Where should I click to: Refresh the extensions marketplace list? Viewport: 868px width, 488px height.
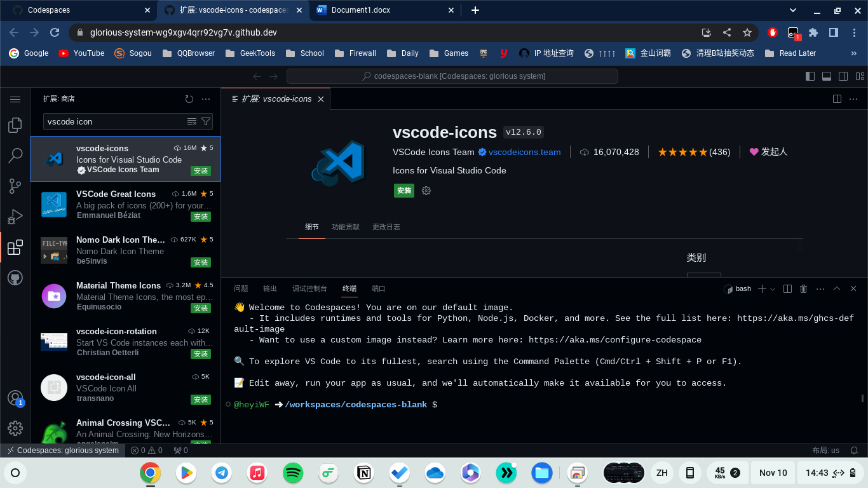(x=189, y=99)
